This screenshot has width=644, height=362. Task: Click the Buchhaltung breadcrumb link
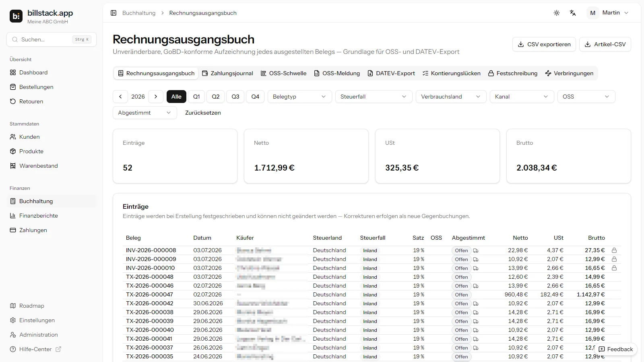(x=139, y=13)
